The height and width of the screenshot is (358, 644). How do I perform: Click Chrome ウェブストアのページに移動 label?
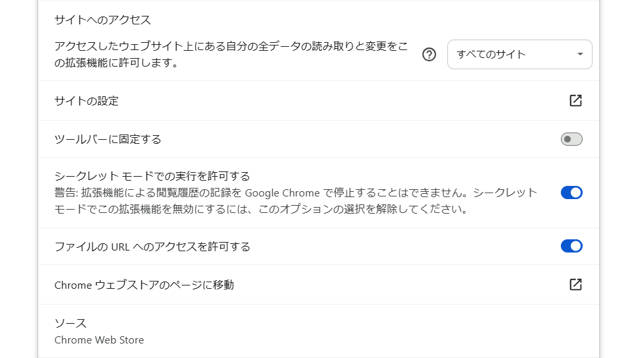coord(144,285)
